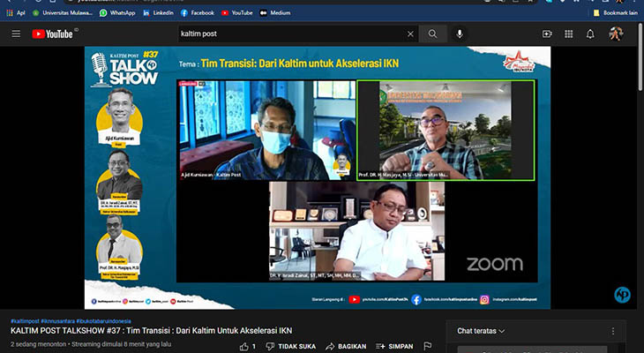The height and width of the screenshot is (353, 644).
Task: Open the Apl apps bookmark
Action: click(16, 12)
